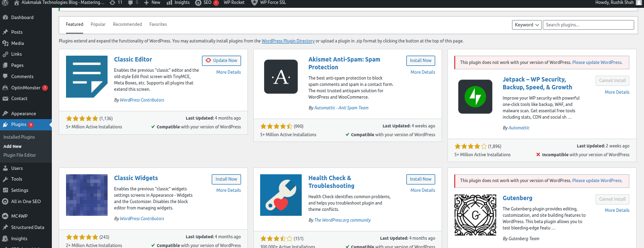Click Install Now for Health Check & Troubleshooting
Viewport: 644px width, 248px height.
(x=421, y=179)
